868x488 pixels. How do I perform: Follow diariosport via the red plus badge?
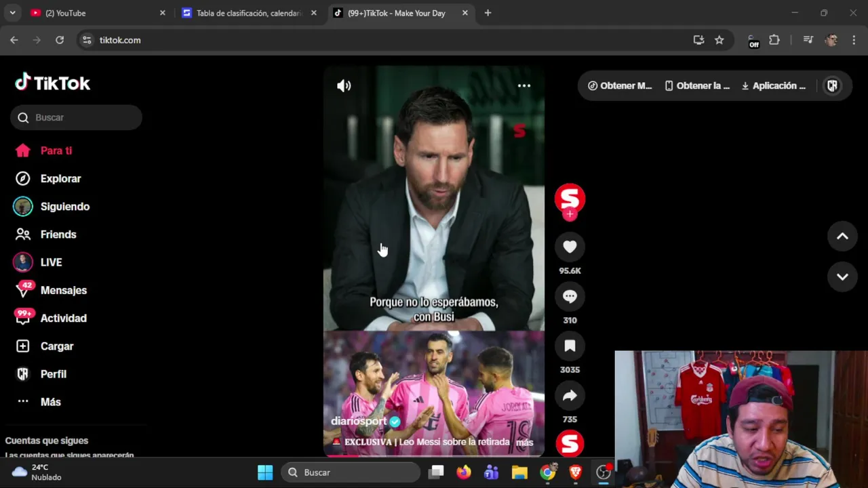(570, 214)
